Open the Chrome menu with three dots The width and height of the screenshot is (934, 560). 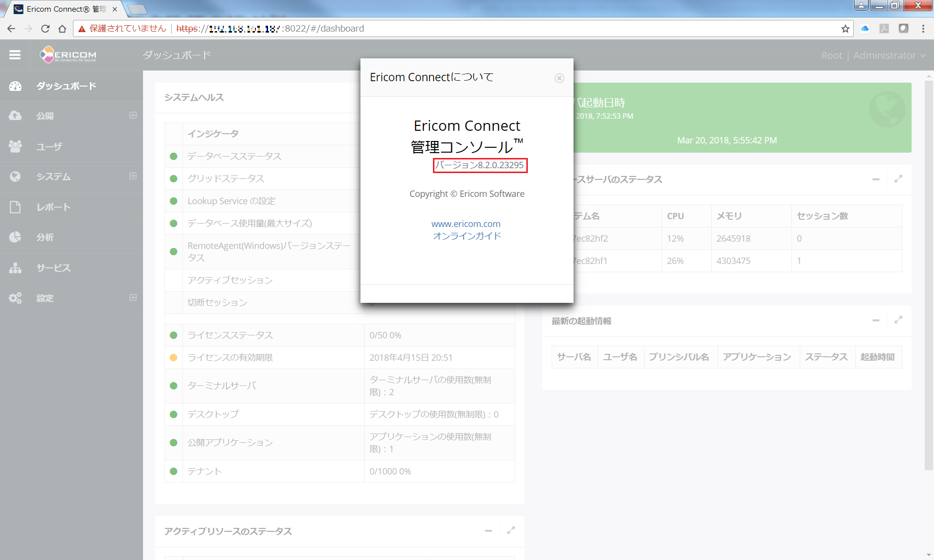click(x=923, y=28)
